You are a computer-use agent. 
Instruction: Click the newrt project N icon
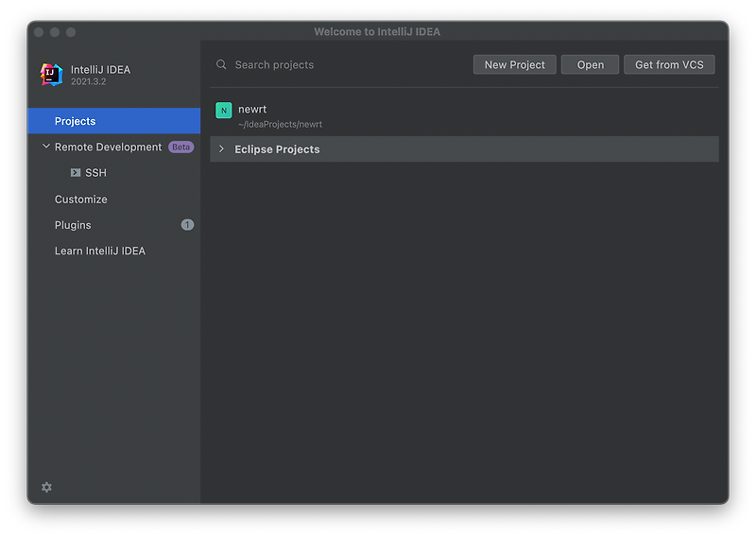(223, 110)
